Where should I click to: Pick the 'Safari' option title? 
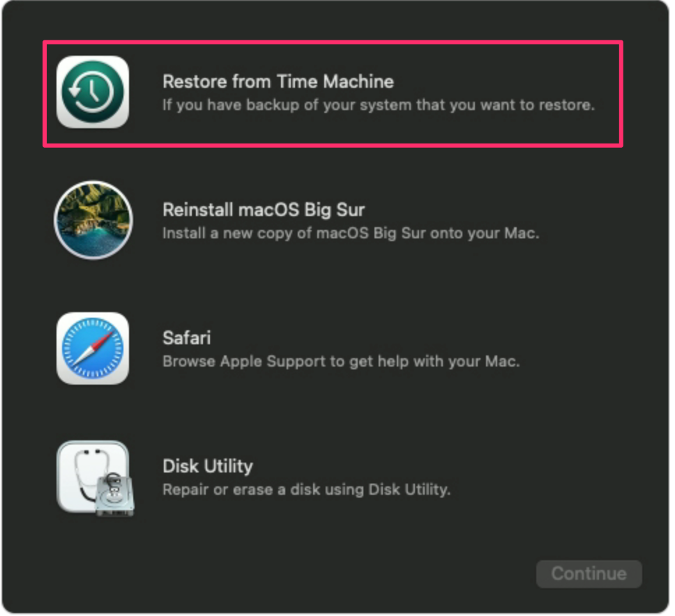(x=186, y=338)
